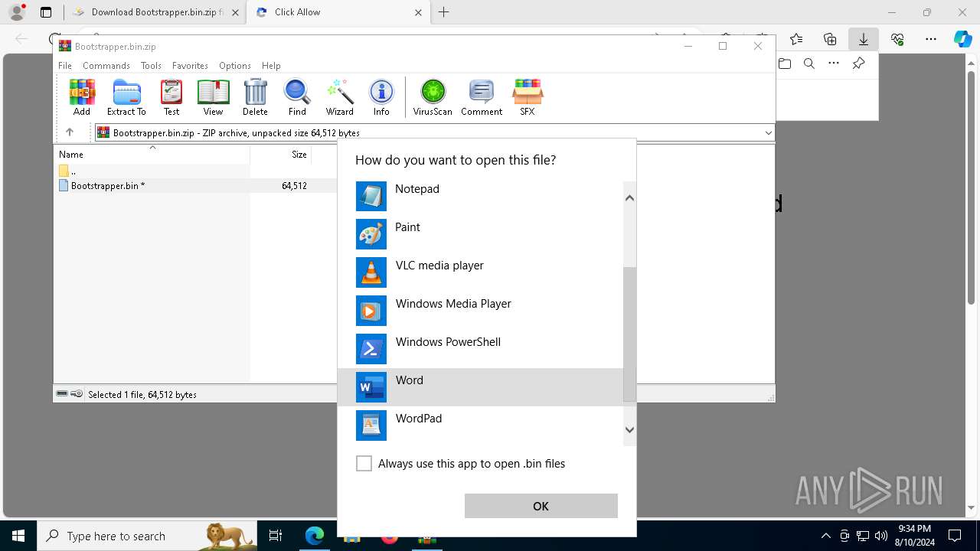Click OK in open-with dialog
Screen dimensions: 980x551
click(541, 506)
